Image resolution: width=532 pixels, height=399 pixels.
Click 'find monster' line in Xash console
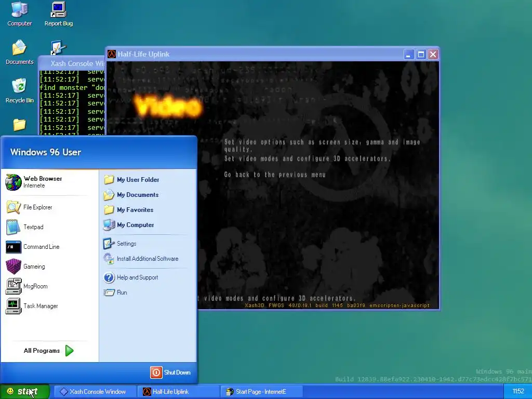(72, 87)
